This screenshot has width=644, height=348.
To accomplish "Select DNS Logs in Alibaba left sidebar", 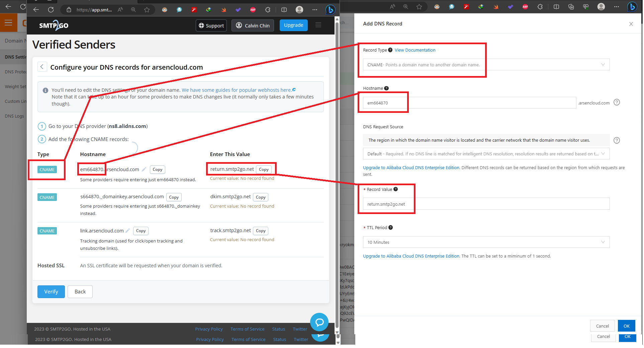I will click(14, 116).
